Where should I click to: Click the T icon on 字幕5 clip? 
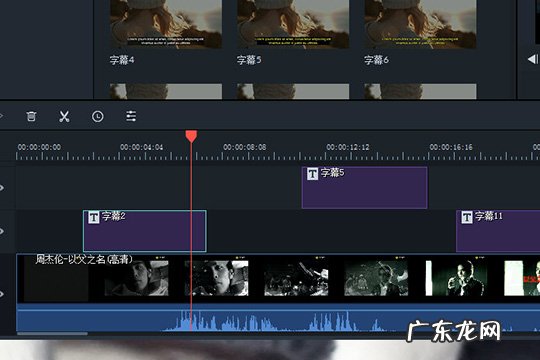click(312, 174)
